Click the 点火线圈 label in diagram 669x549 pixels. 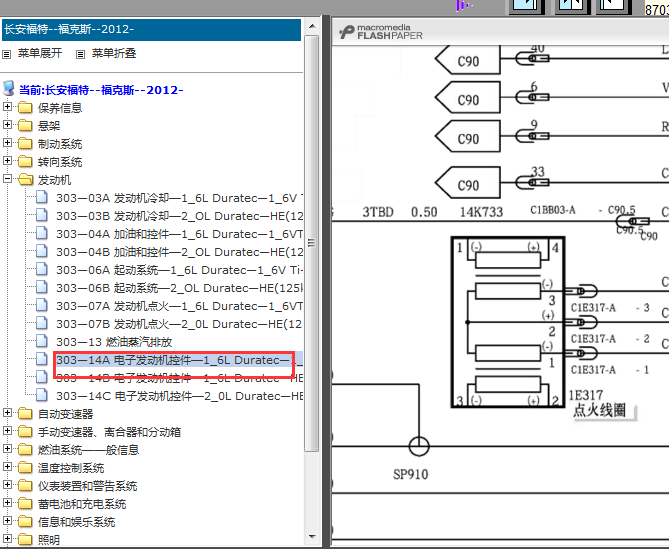(600, 410)
